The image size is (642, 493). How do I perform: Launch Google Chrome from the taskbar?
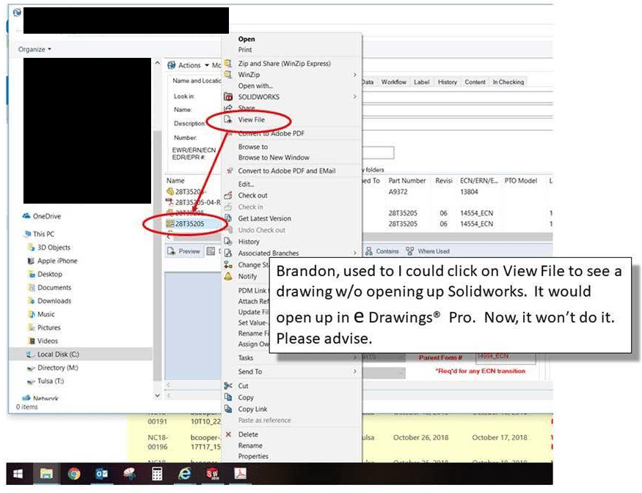pyautogui.click(x=74, y=474)
